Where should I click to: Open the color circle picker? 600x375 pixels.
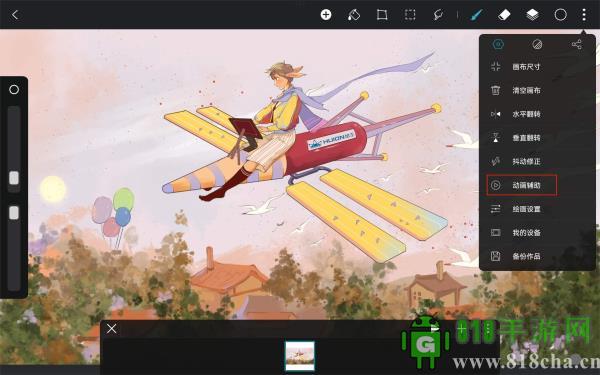click(x=561, y=15)
